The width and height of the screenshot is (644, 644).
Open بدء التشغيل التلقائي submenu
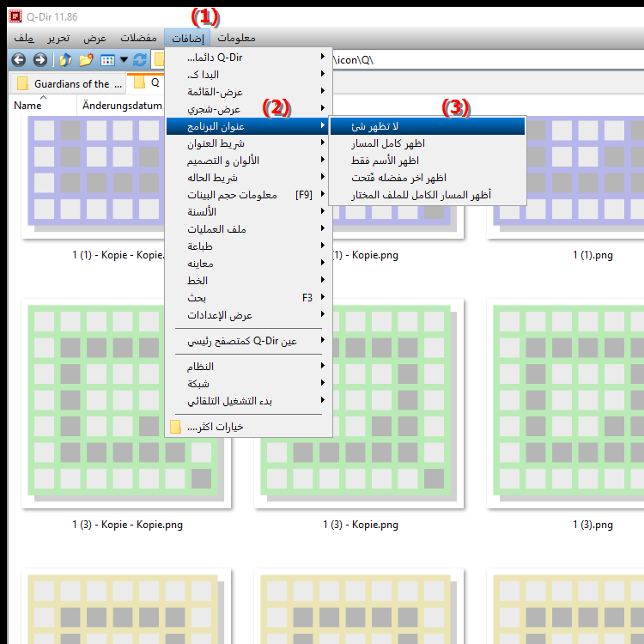(247, 401)
